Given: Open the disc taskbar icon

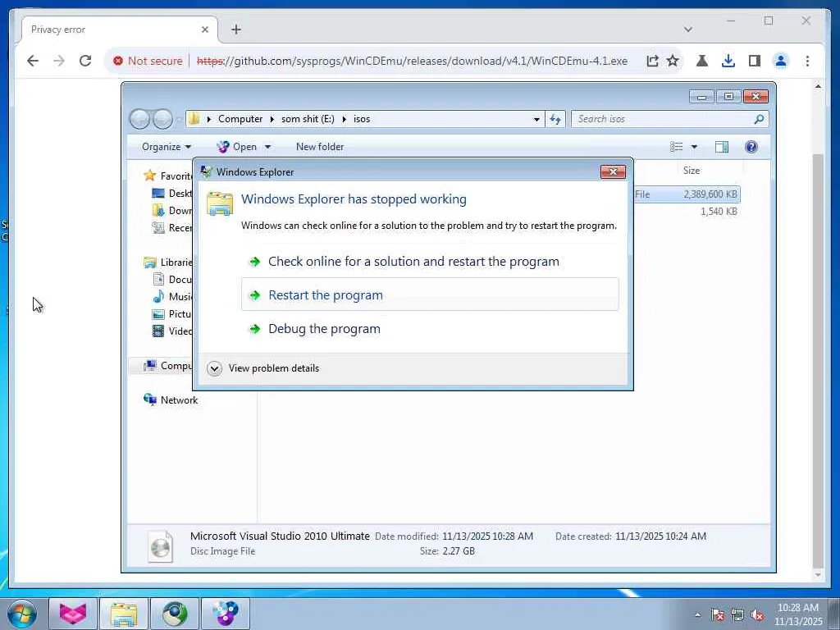Looking at the screenshot, I should (226, 614).
